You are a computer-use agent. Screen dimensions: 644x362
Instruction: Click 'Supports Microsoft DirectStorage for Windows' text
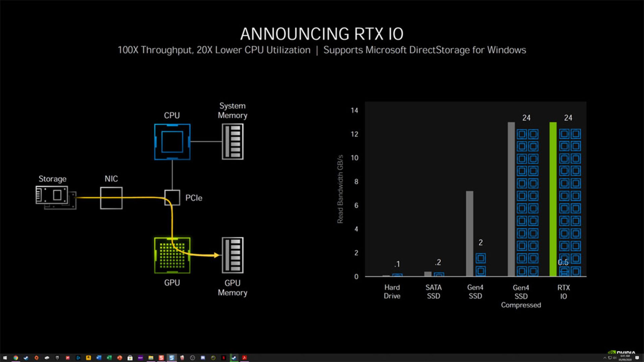(425, 50)
